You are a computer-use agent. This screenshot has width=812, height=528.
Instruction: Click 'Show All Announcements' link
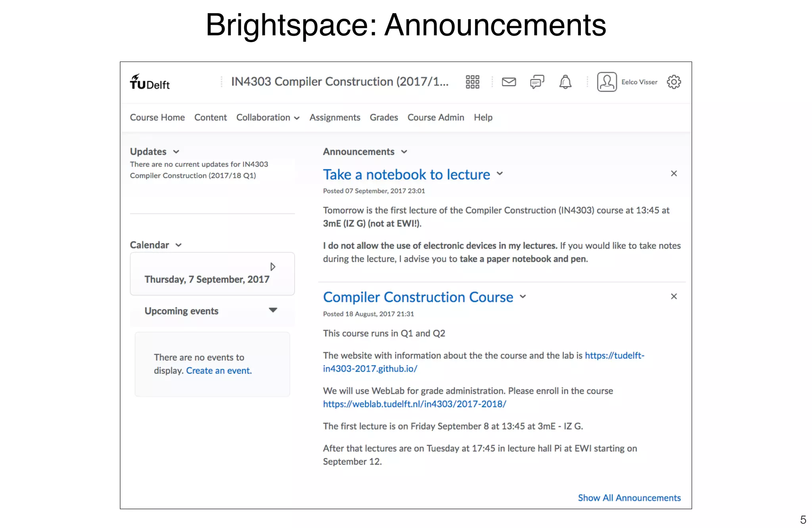tap(629, 498)
